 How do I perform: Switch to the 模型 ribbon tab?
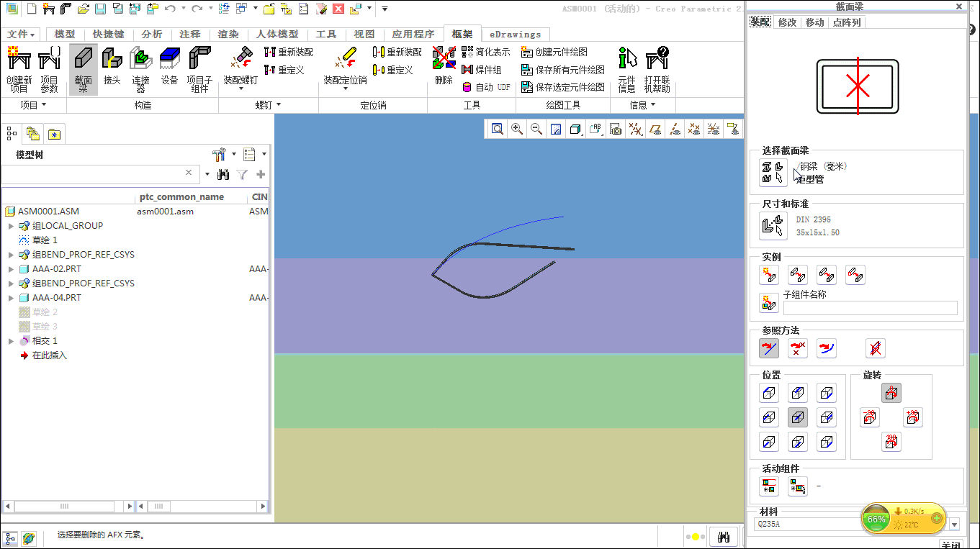click(x=65, y=34)
